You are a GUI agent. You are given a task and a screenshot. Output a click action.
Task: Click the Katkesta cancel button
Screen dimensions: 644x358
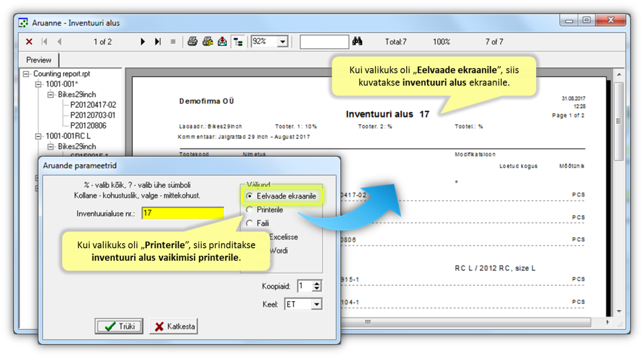point(174,326)
